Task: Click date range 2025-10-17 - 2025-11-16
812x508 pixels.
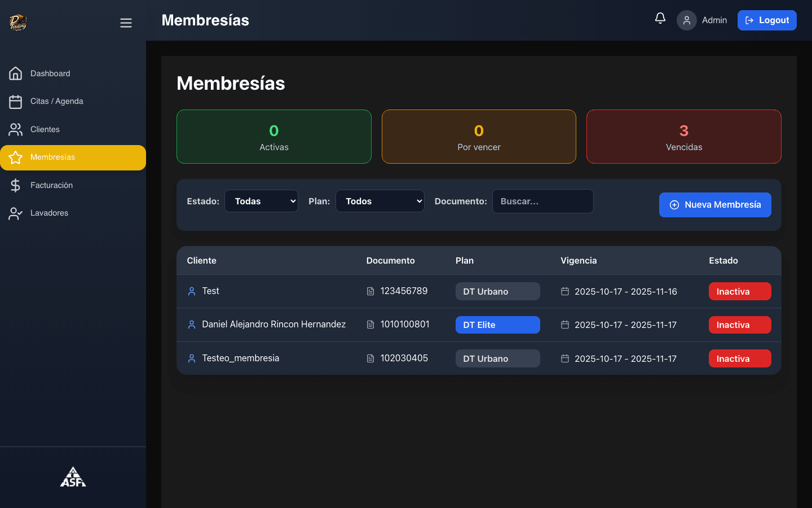Action: pyautogui.click(x=626, y=291)
